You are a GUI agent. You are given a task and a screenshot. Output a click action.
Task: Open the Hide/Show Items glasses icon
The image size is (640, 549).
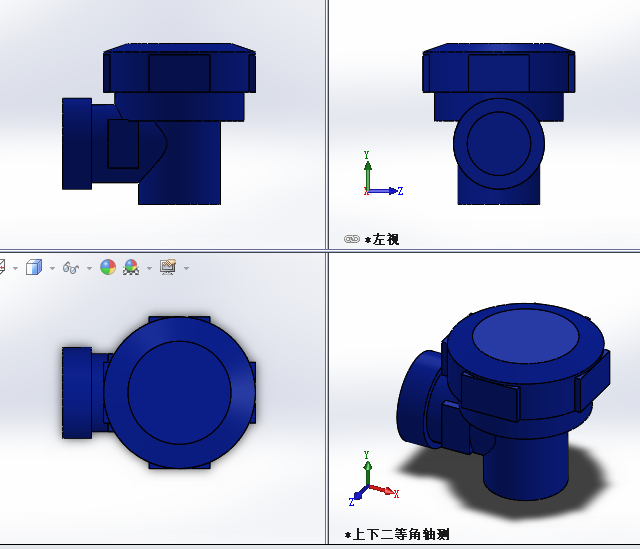coord(71,268)
